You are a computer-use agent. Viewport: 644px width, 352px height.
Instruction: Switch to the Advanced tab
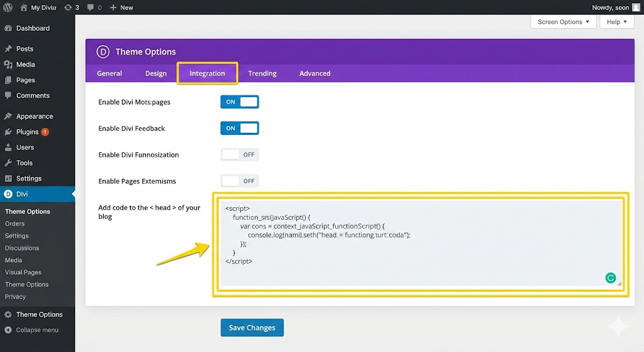tap(314, 73)
